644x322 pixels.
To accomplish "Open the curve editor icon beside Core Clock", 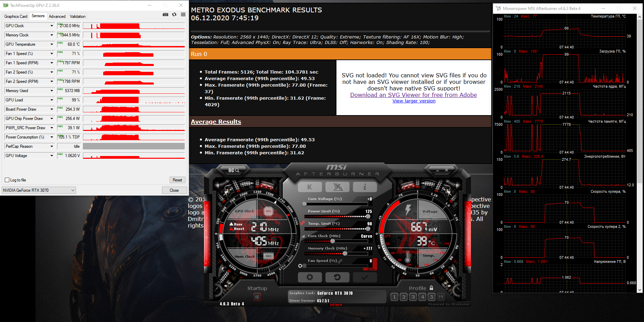I will point(303,236).
